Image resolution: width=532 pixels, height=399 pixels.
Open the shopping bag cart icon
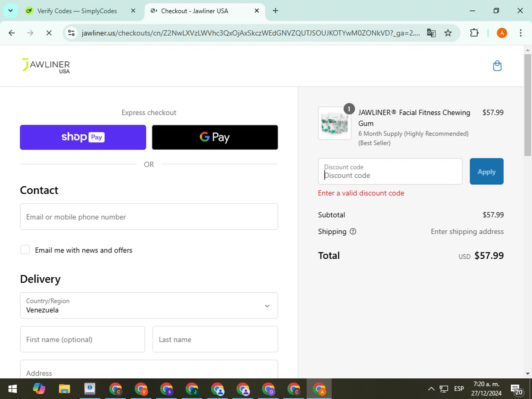(x=497, y=66)
